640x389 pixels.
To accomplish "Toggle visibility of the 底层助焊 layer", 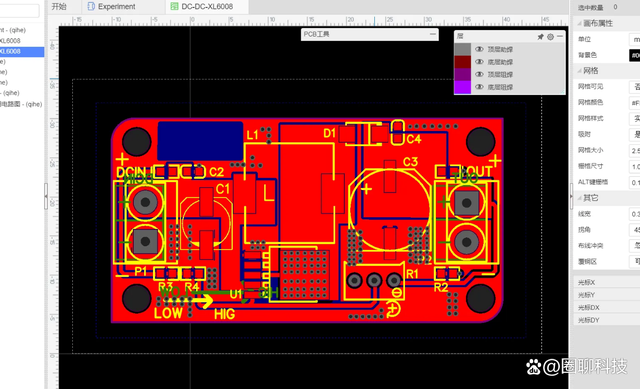I will (479, 62).
